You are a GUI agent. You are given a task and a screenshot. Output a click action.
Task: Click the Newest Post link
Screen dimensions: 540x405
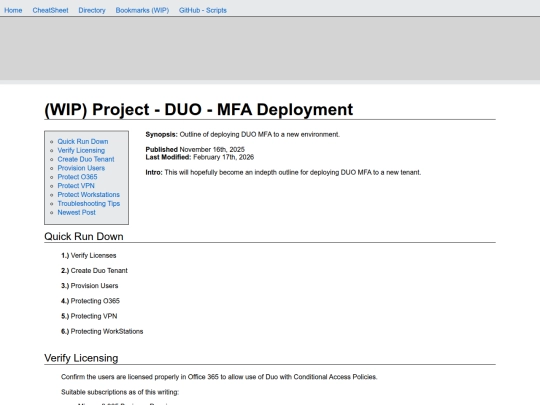76,212
